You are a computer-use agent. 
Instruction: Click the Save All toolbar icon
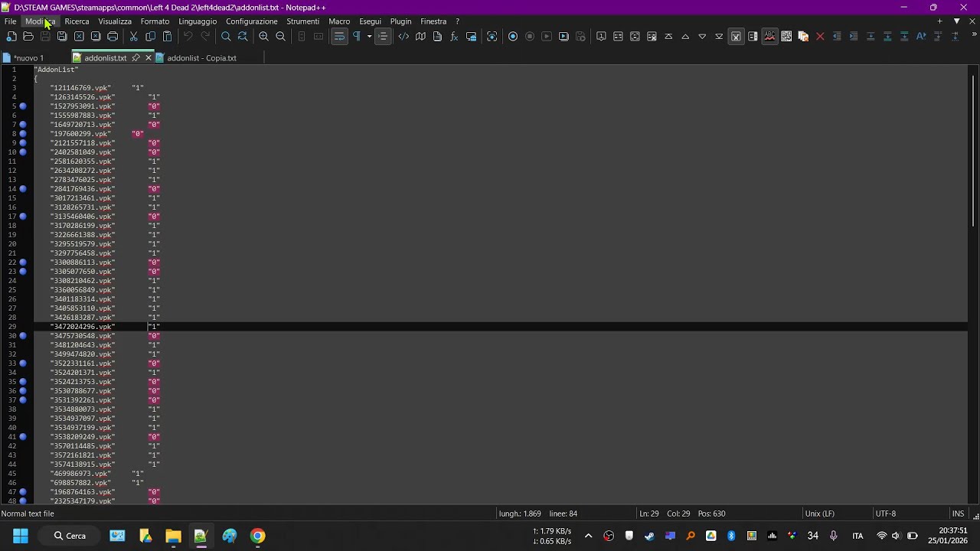62,36
